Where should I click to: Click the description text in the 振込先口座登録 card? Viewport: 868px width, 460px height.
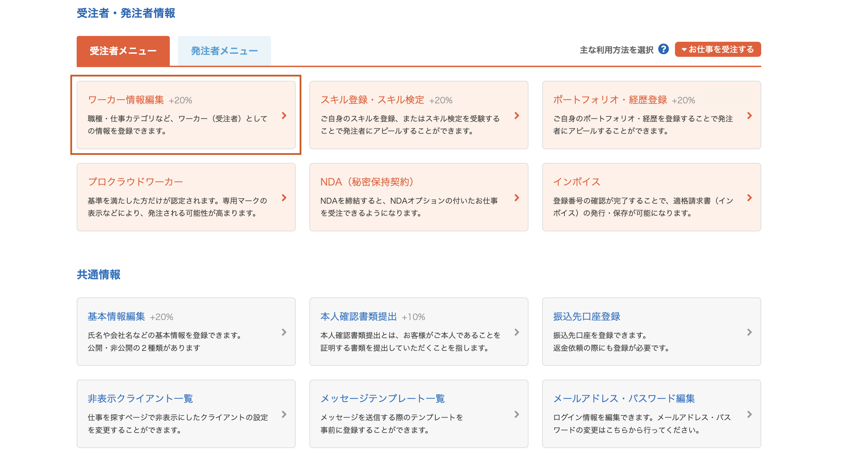coord(611,342)
